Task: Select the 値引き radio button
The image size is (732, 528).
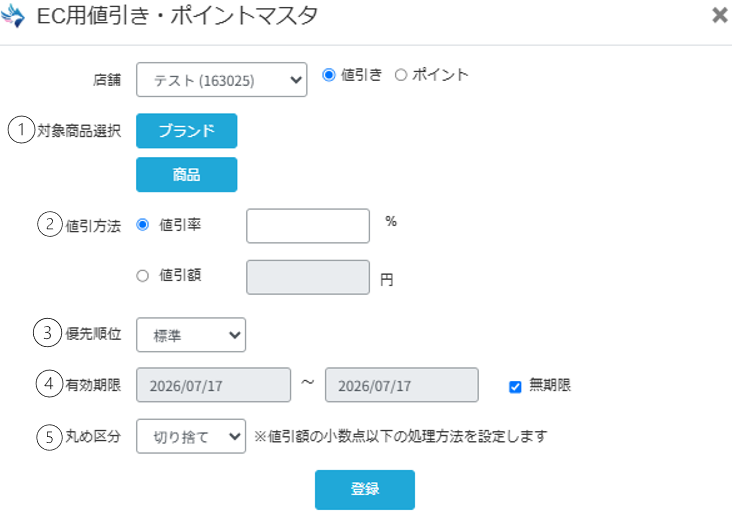Action: click(x=329, y=75)
